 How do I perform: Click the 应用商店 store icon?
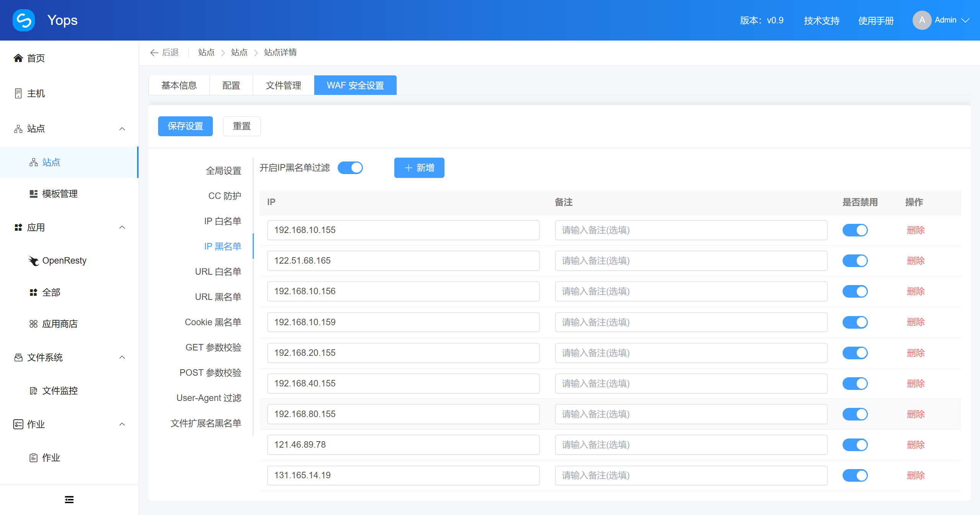tap(34, 324)
